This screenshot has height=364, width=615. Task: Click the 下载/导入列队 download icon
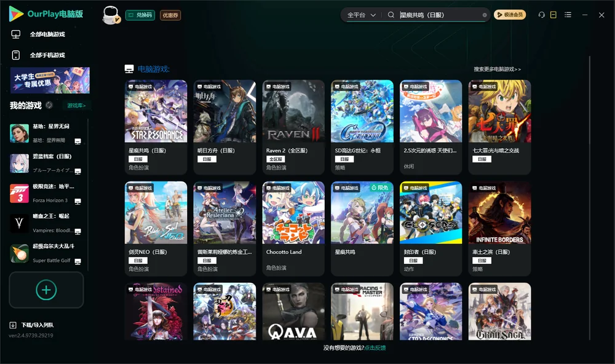point(13,325)
